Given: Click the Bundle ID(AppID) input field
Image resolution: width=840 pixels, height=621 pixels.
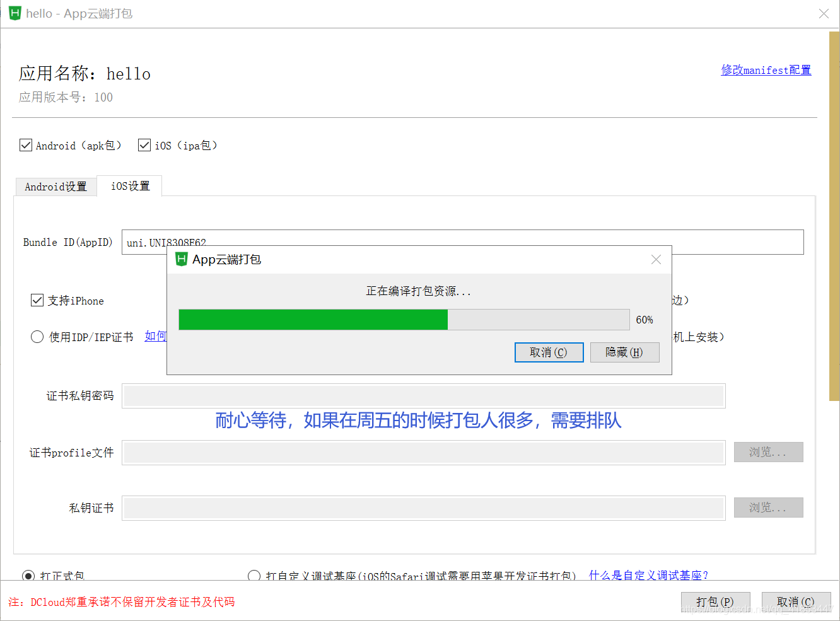Looking at the screenshot, I should tap(462, 242).
